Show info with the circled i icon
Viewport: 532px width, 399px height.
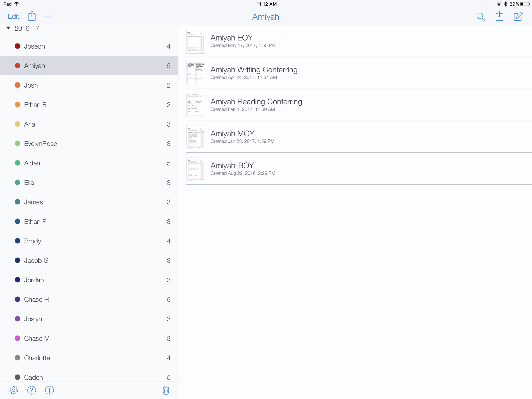[49, 390]
